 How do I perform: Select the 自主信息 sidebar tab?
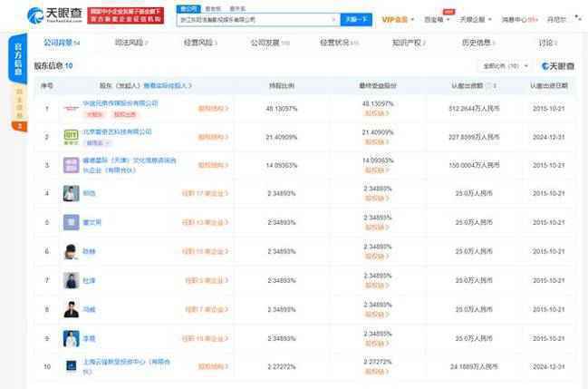coord(19,102)
